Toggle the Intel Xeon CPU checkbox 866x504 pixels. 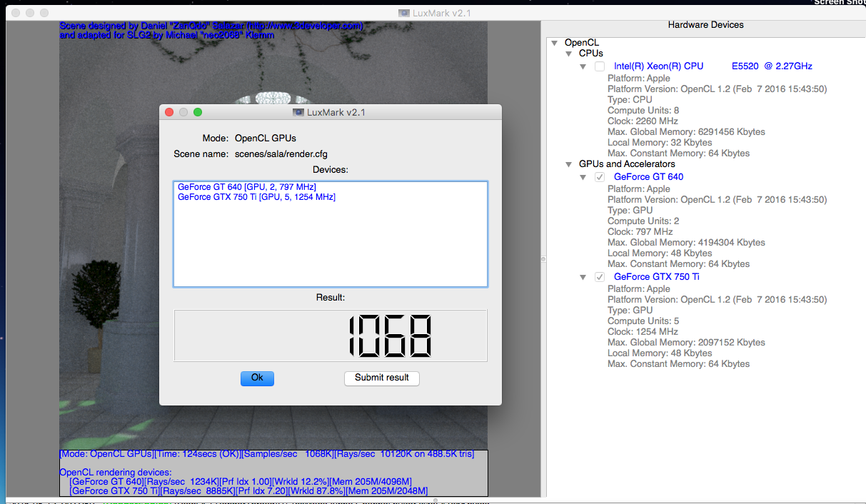(x=600, y=66)
